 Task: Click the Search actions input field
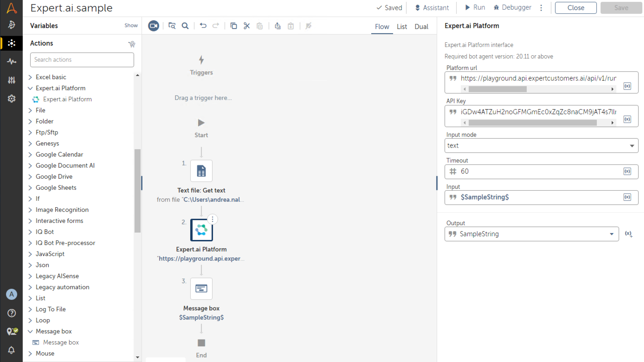pyautogui.click(x=82, y=60)
